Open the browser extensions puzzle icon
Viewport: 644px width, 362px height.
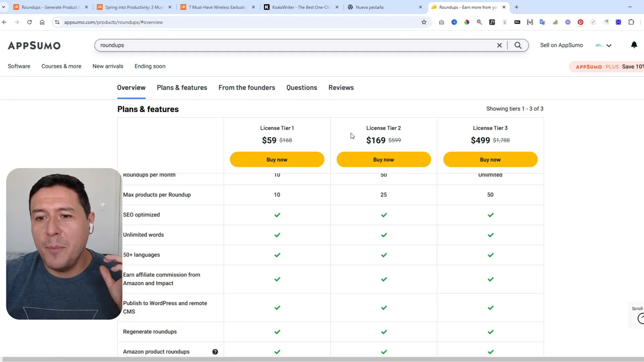point(631,22)
